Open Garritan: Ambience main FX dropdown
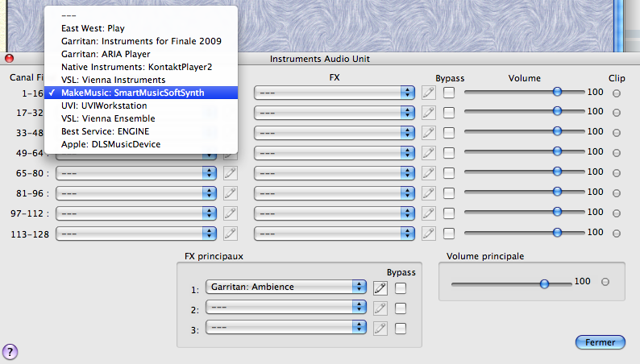 pyautogui.click(x=285, y=287)
